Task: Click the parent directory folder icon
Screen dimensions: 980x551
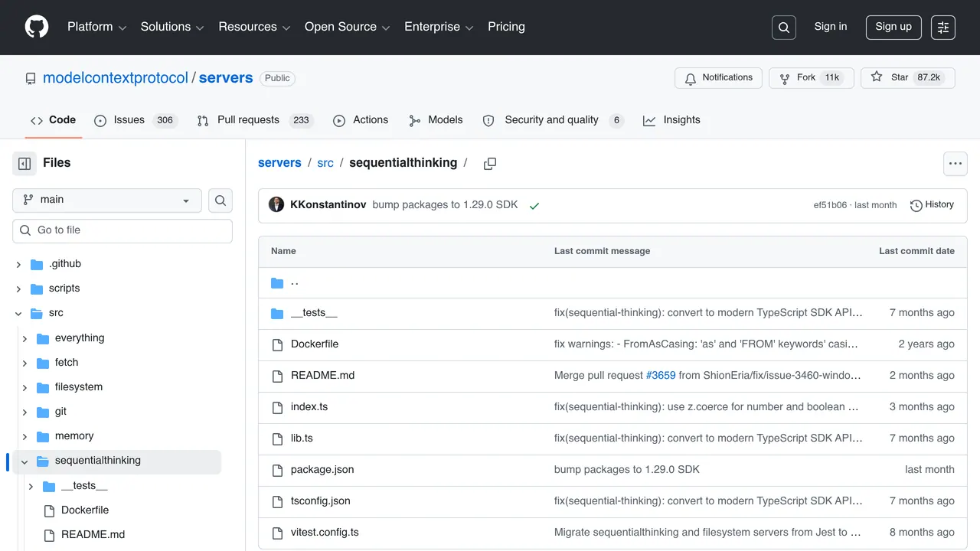Action: coord(277,283)
